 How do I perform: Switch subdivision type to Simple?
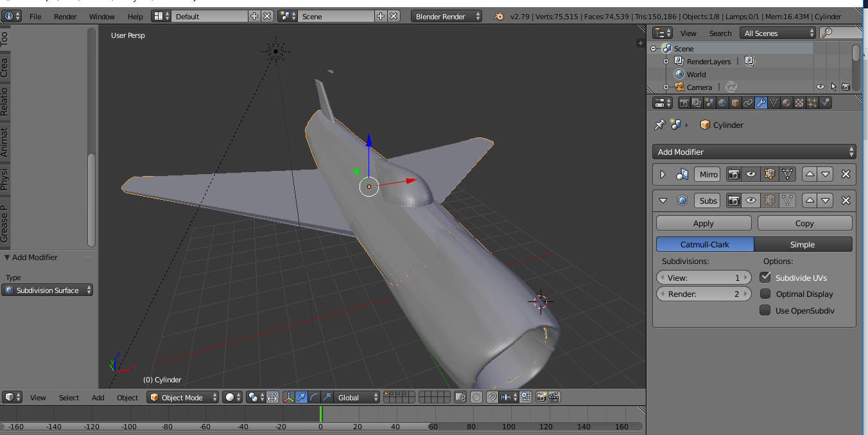tap(803, 244)
